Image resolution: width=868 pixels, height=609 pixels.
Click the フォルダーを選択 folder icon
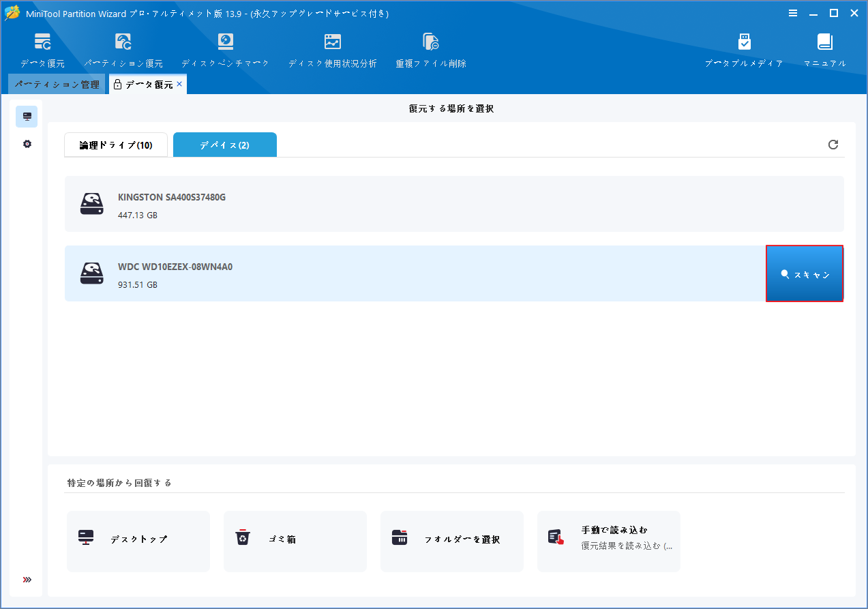(x=400, y=538)
